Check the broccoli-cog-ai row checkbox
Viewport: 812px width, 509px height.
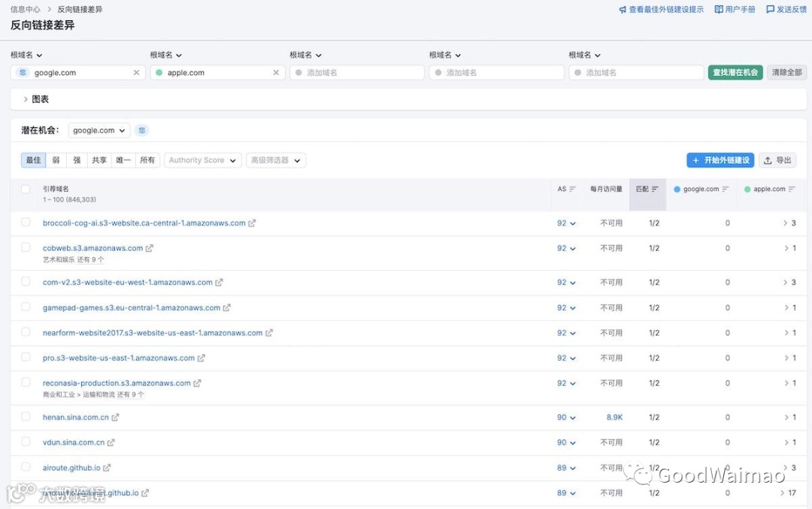[x=26, y=222]
